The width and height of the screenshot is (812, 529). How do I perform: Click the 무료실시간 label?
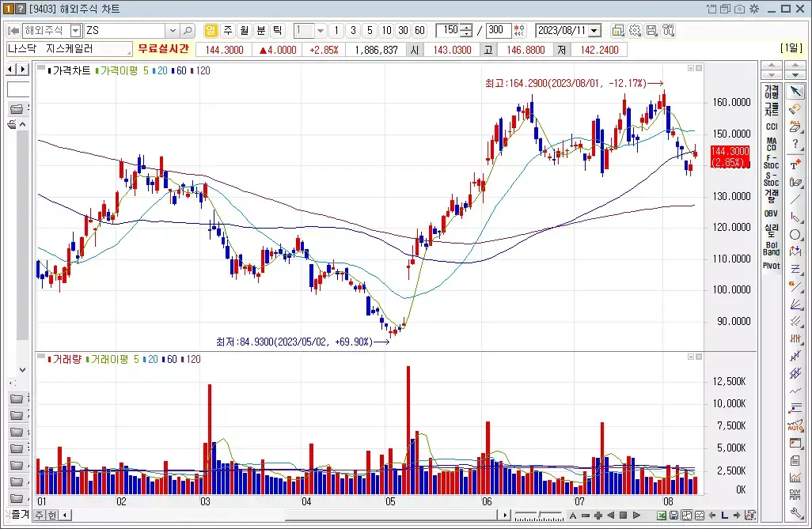click(x=164, y=49)
